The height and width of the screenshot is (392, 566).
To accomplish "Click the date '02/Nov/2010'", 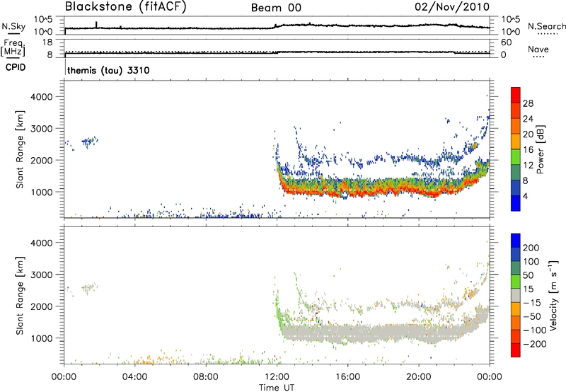I will pos(452,6).
